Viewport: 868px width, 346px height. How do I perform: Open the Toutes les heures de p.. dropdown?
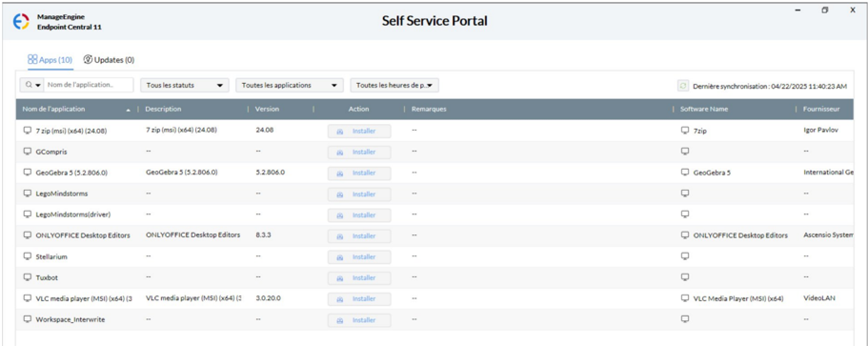pos(394,85)
